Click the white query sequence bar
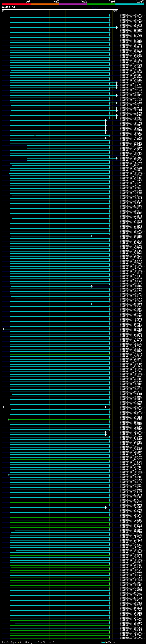Viewport: 146px width, 644px height. click(x=60, y=10)
